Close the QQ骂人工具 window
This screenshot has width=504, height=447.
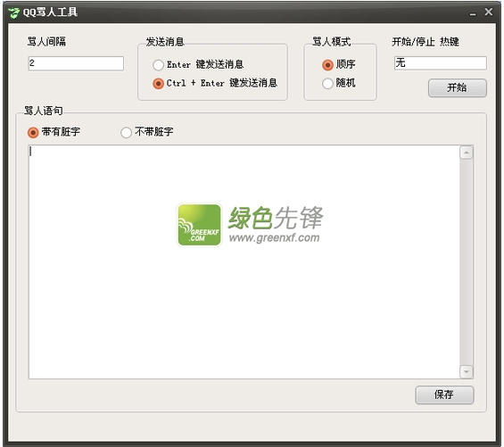coord(489,12)
